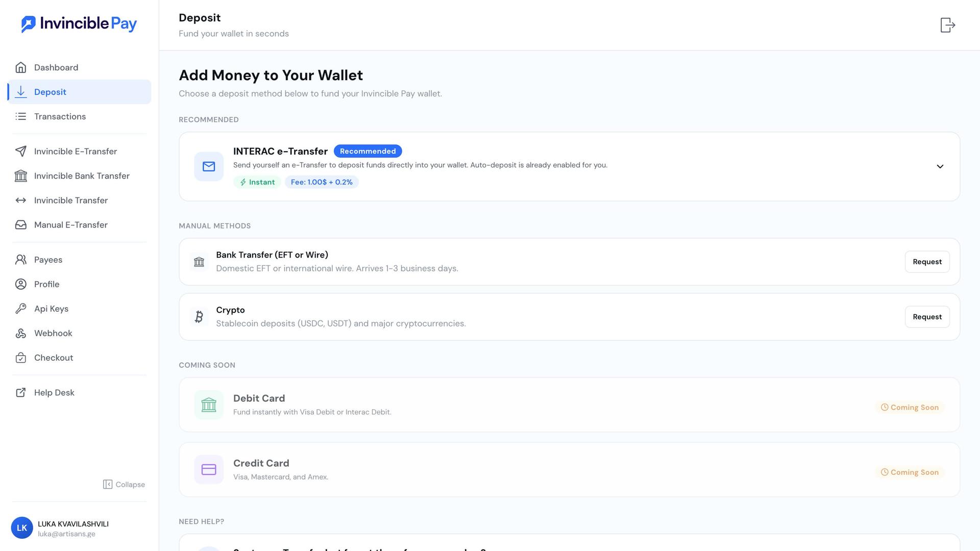Click the Manual E-Transfer inbox icon
Image resolution: width=980 pixels, height=551 pixels.
pos(21,225)
